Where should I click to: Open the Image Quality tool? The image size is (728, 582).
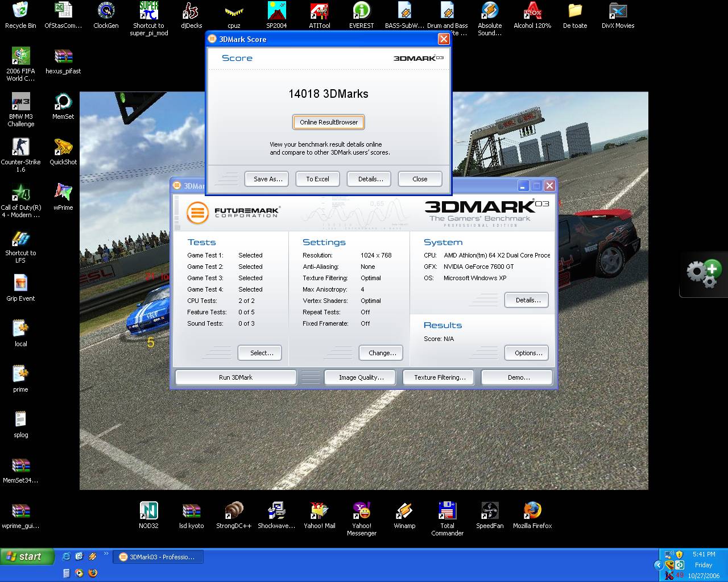[361, 377]
